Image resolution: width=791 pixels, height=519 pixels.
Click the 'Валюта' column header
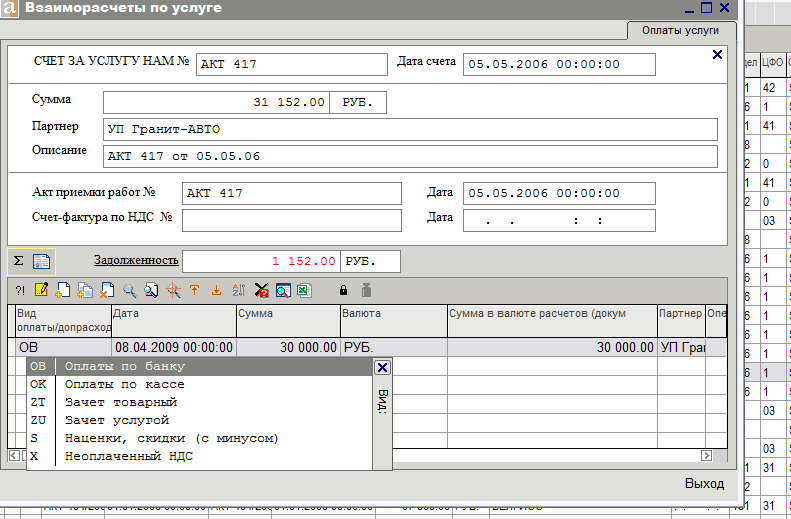tap(394, 320)
